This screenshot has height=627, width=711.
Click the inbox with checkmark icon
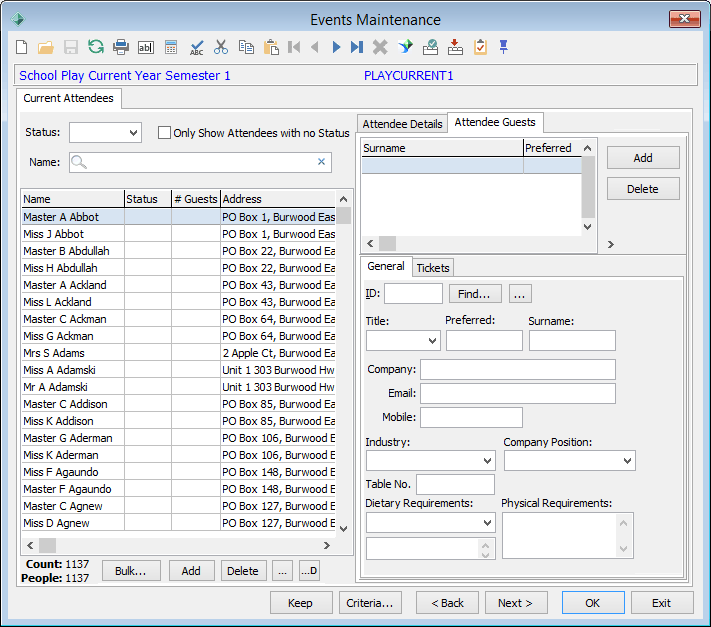[430, 47]
